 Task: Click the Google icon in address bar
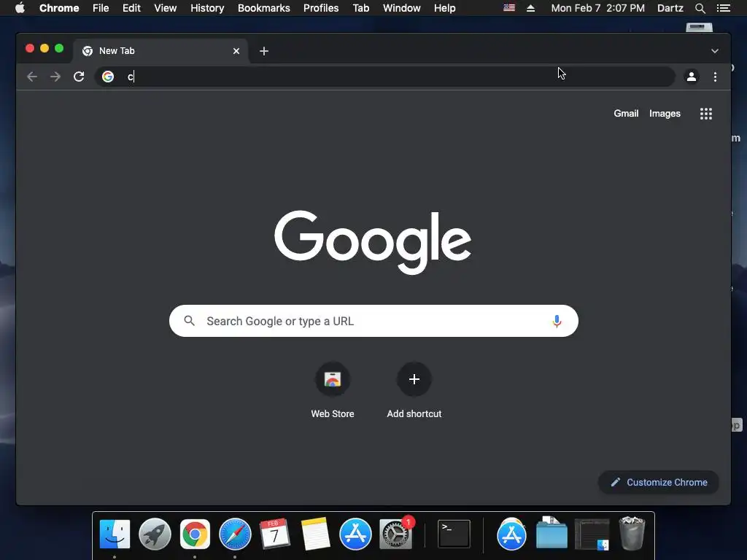click(x=108, y=77)
